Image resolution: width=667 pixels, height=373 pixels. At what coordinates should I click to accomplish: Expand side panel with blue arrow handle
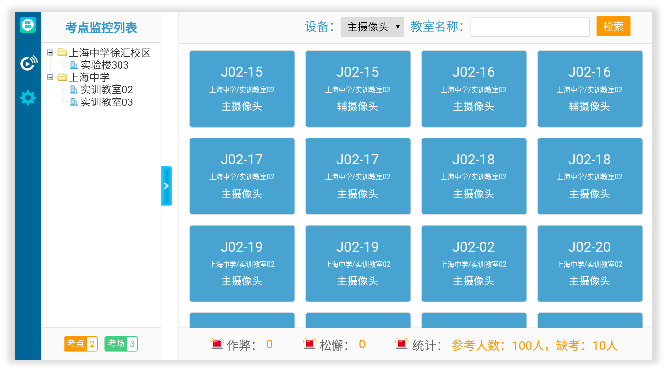(x=166, y=186)
